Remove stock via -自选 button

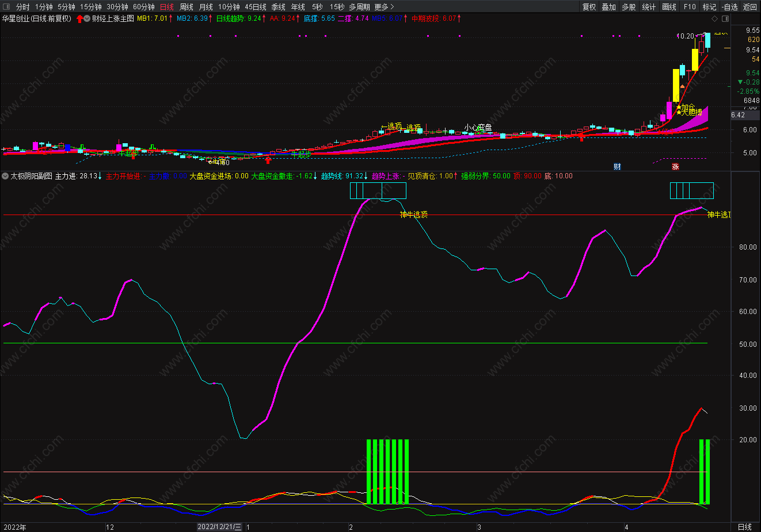(729, 7)
